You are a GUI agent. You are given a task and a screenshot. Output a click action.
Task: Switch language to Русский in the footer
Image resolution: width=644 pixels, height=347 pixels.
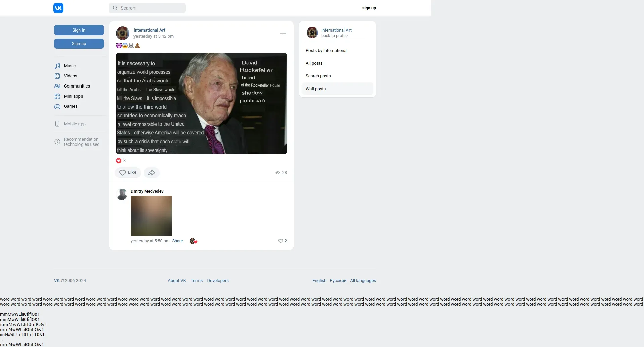pos(338,281)
